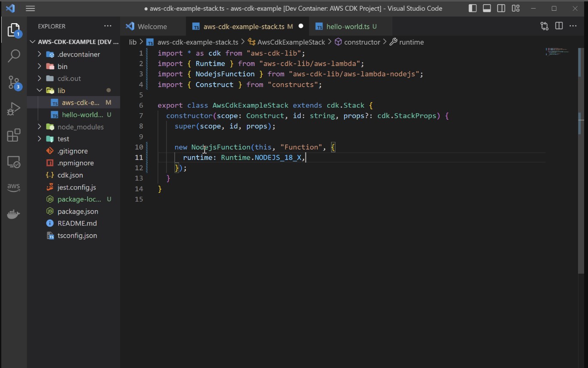This screenshot has height=368, width=588.
Task: Toggle primary side bar layout button
Action: click(x=473, y=8)
